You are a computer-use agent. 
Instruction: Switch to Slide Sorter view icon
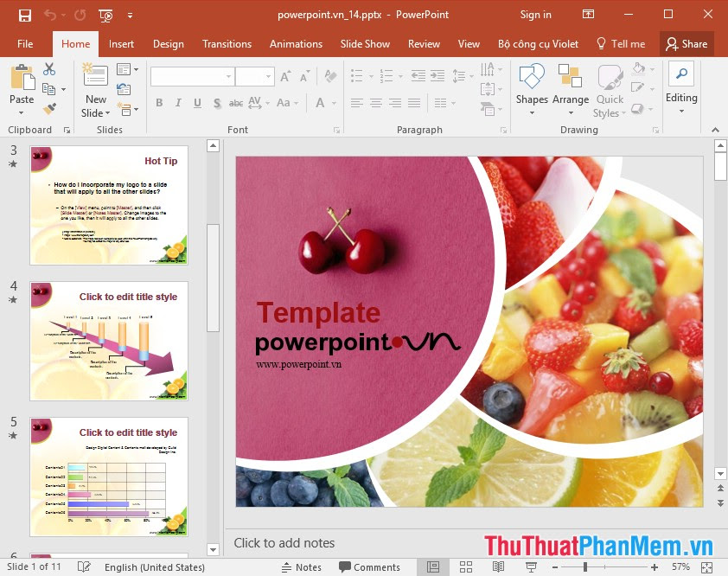[x=465, y=566]
